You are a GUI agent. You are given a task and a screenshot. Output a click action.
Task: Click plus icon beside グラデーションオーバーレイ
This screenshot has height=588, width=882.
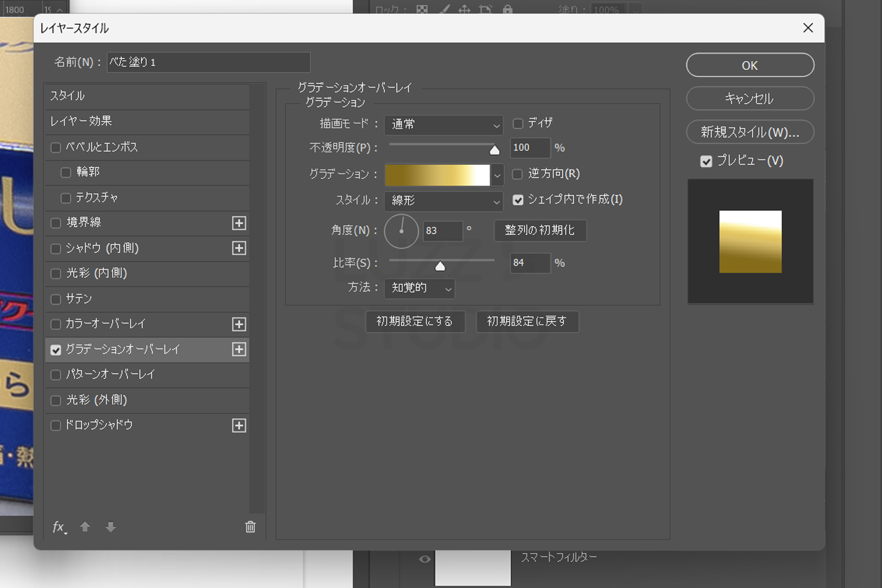(239, 350)
